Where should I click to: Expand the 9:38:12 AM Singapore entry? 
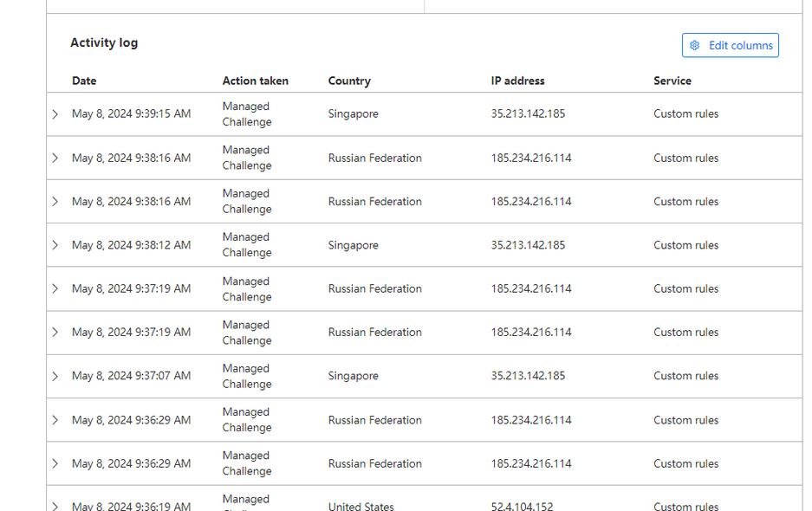click(x=55, y=245)
